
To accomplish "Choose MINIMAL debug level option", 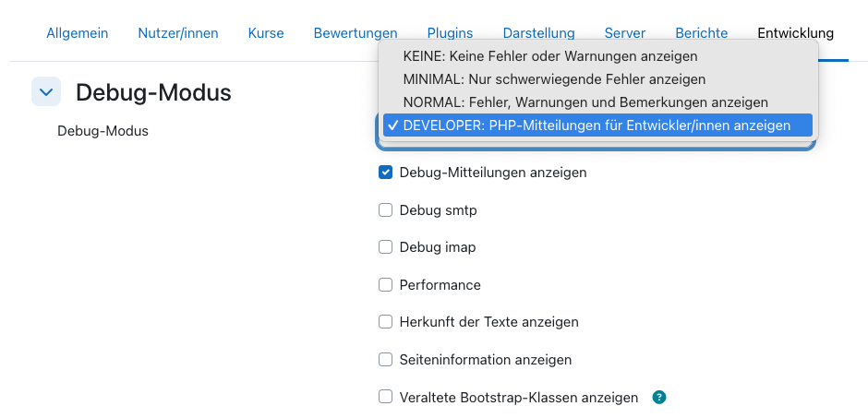I will coord(554,79).
